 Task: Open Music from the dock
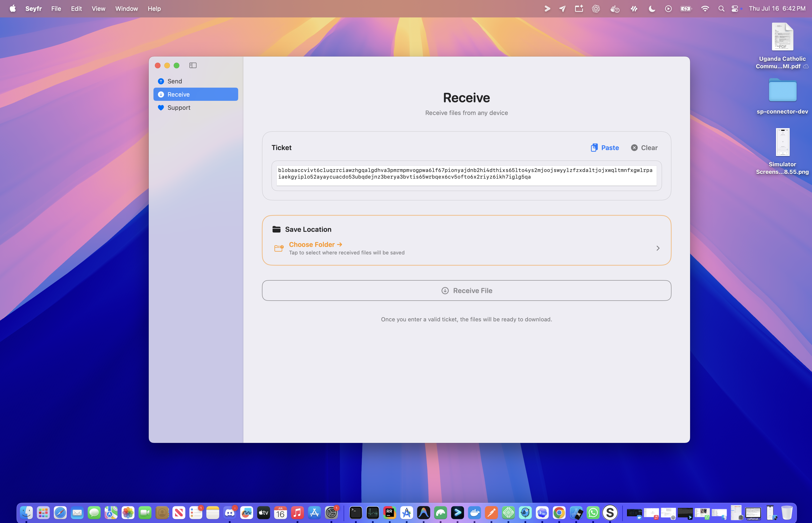[297, 512]
